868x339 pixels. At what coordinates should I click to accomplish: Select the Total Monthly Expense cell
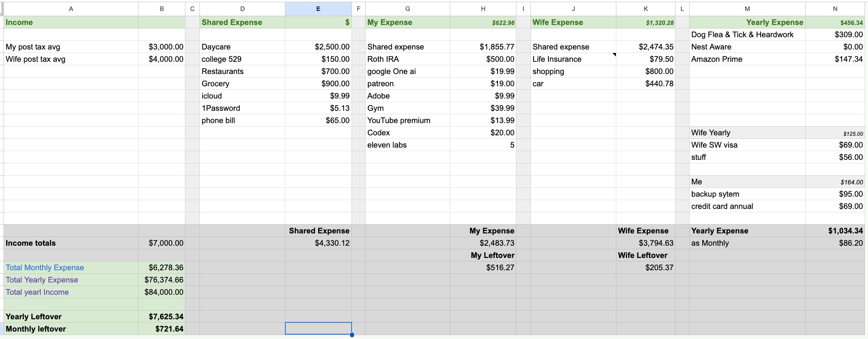pos(71,268)
